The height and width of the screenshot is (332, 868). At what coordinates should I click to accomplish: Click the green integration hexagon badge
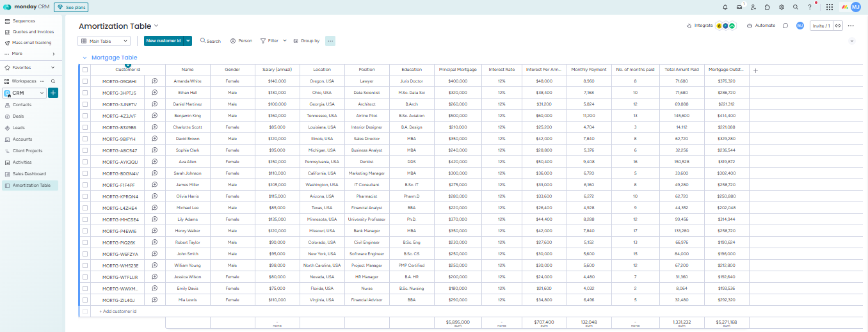click(732, 26)
